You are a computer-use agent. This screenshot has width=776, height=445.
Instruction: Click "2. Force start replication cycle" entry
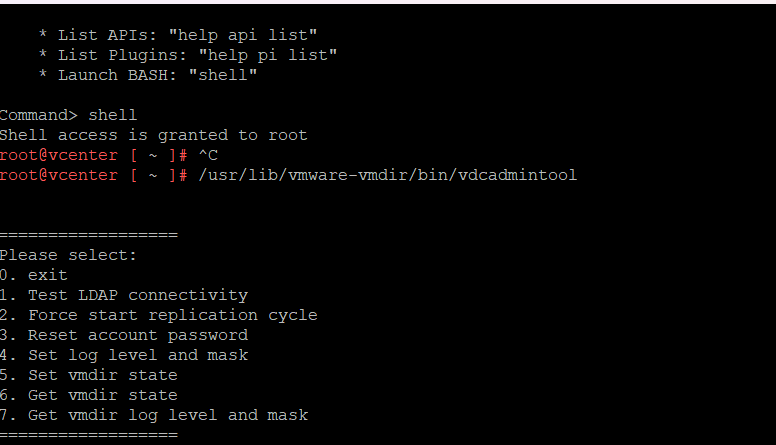(159, 315)
